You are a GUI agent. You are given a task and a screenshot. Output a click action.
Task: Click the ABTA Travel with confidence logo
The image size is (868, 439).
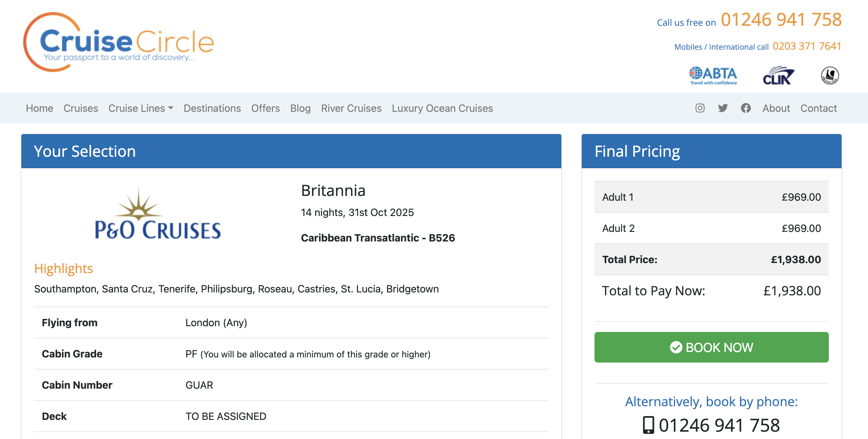click(713, 75)
